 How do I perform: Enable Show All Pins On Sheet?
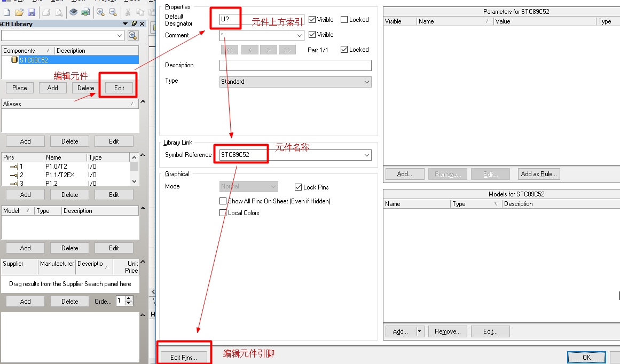pyautogui.click(x=223, y=201)
